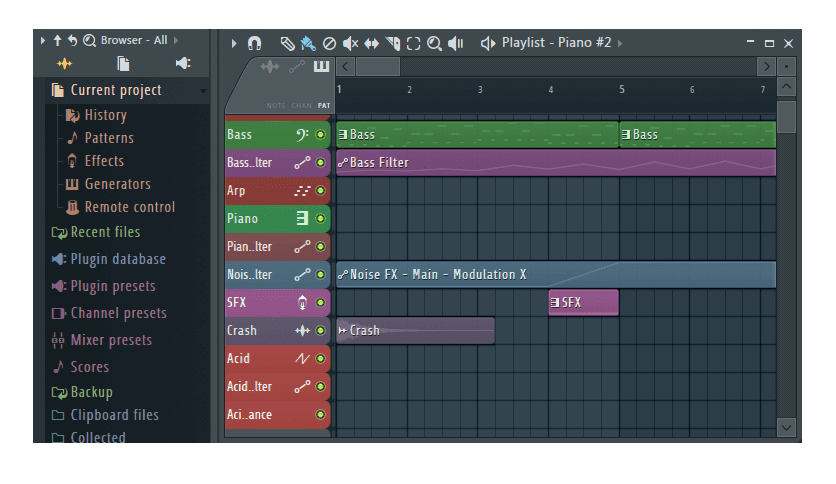
Task: Disable the Crash track green light
Action: point(320,330)
